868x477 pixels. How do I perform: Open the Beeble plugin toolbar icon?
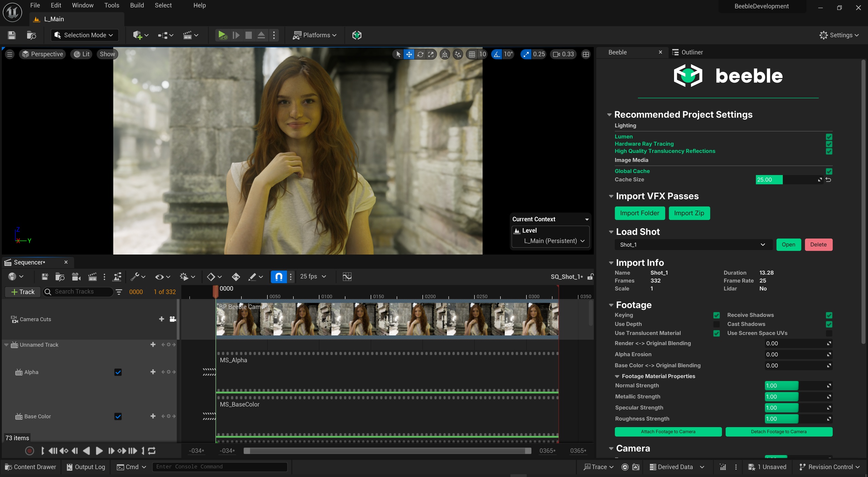tap(357, 35)
